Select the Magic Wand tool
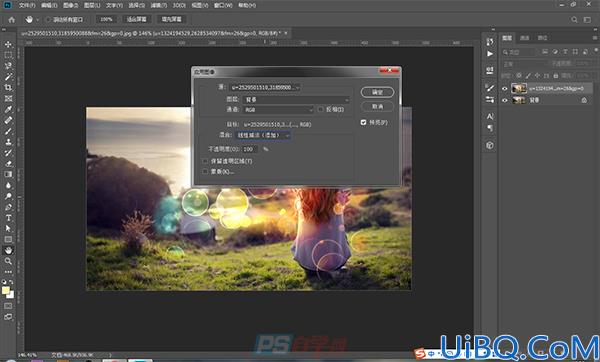Screen dimensions: 600x362 tap(8, 77)
